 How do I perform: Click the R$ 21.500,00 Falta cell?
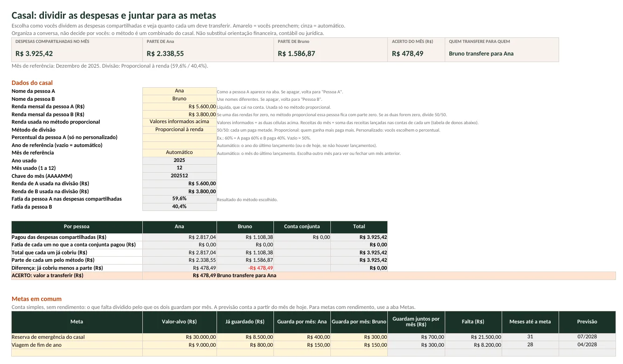[x=473, y=337]
